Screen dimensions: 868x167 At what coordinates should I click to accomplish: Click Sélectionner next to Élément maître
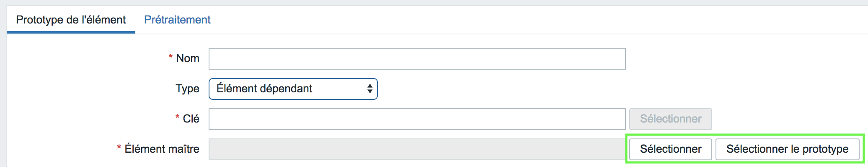click(x=670, y=149)
